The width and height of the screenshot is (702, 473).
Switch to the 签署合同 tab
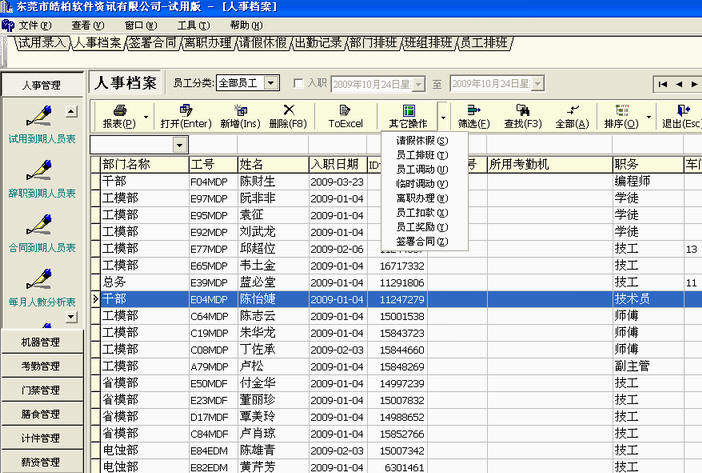153,43
